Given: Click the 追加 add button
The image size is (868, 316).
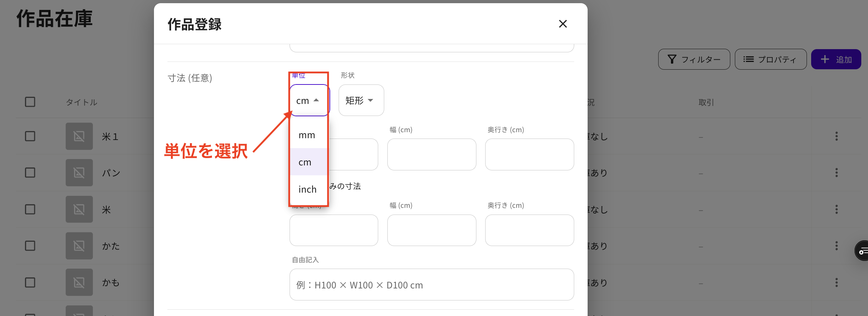Looking at the screenshot, I should tap(836, 59).
